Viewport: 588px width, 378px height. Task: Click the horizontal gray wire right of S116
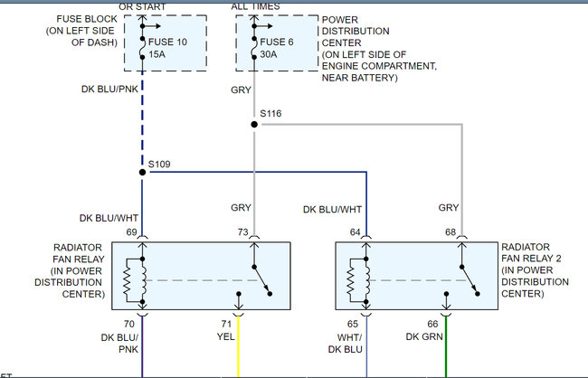[x=362, y=124]
